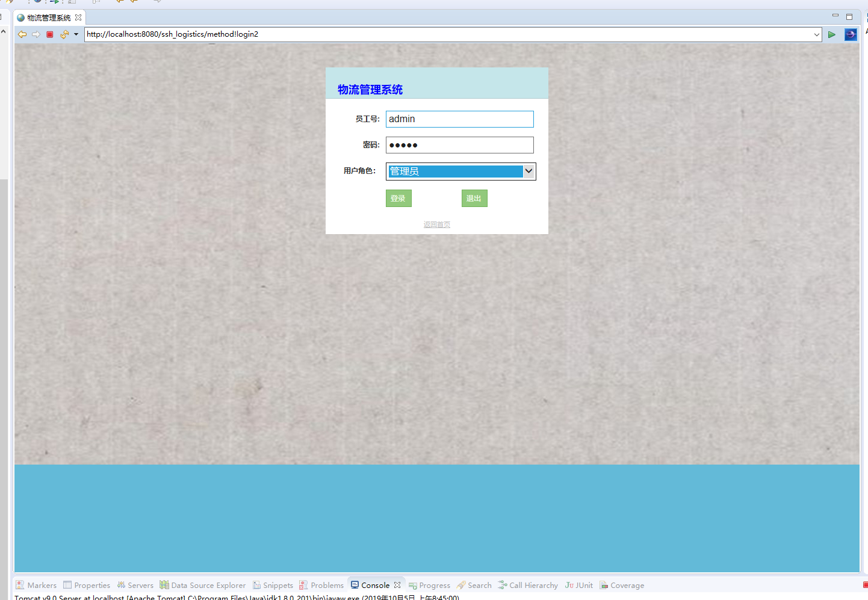
Task: Open the dropdown arrow beside the refresh icon
Action: click(x=76, y=34)
